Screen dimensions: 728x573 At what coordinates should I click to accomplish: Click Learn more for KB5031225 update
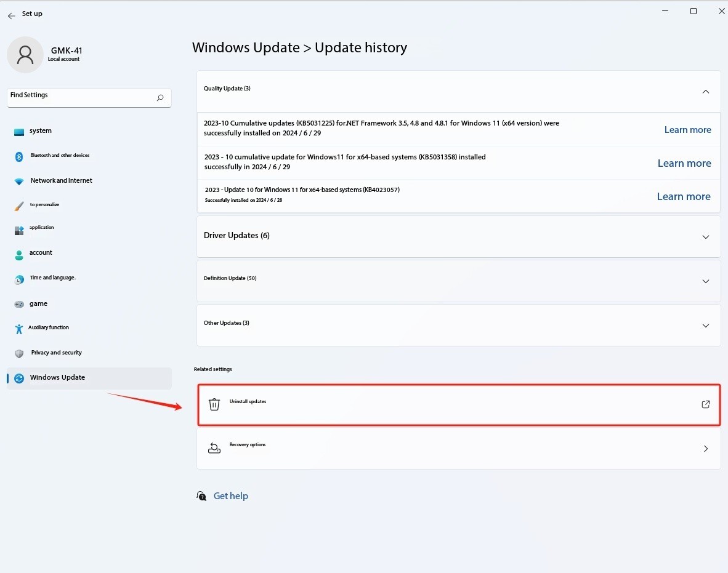[x=687, y=130]
